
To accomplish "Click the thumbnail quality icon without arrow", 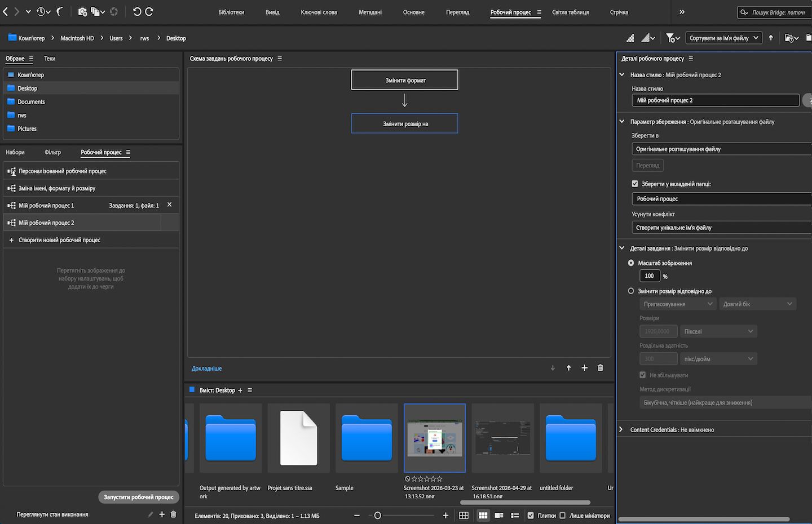I will coord(630,38).
